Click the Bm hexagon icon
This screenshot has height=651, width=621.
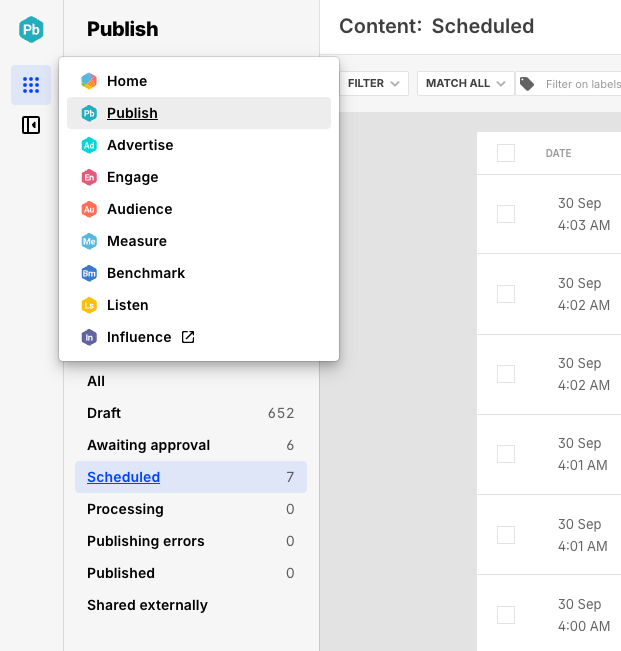coord(89,273)
